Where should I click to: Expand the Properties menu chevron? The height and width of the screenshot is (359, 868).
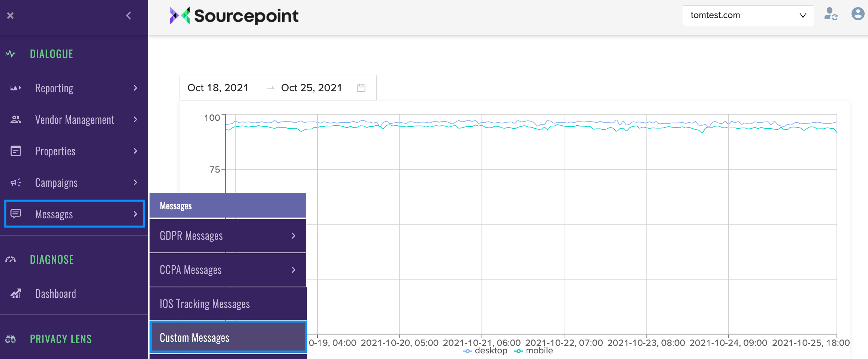pyautogui.click(x=135, y=151)
